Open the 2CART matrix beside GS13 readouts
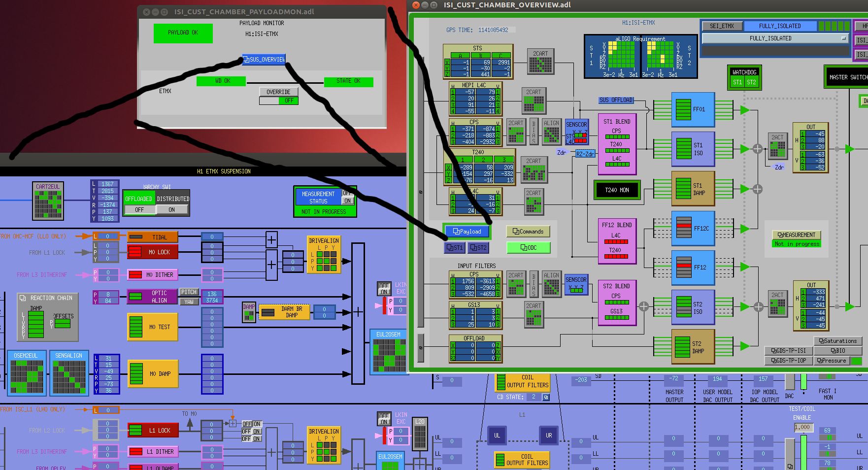868x470 pixels. click(533, 314)
